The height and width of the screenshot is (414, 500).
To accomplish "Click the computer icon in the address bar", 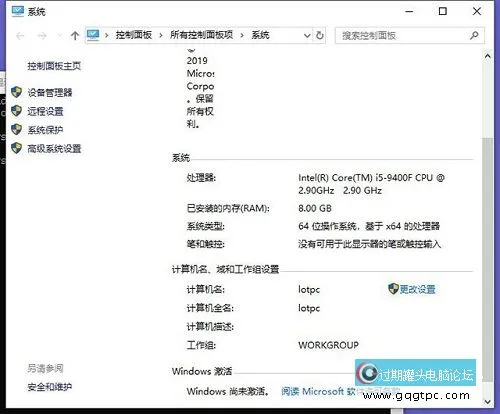I will (93, 35).
